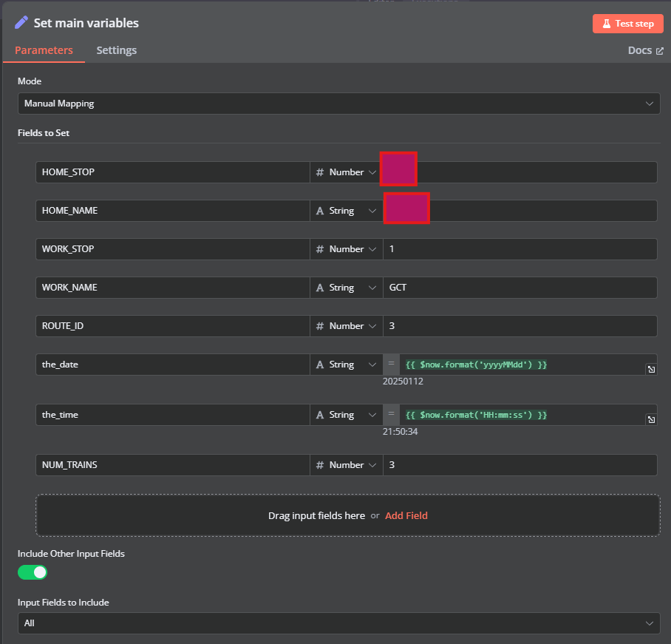This screenshot has width=671, height=644.
Task: Click the equals icon on the_date expression
Action: pos(391,364)
